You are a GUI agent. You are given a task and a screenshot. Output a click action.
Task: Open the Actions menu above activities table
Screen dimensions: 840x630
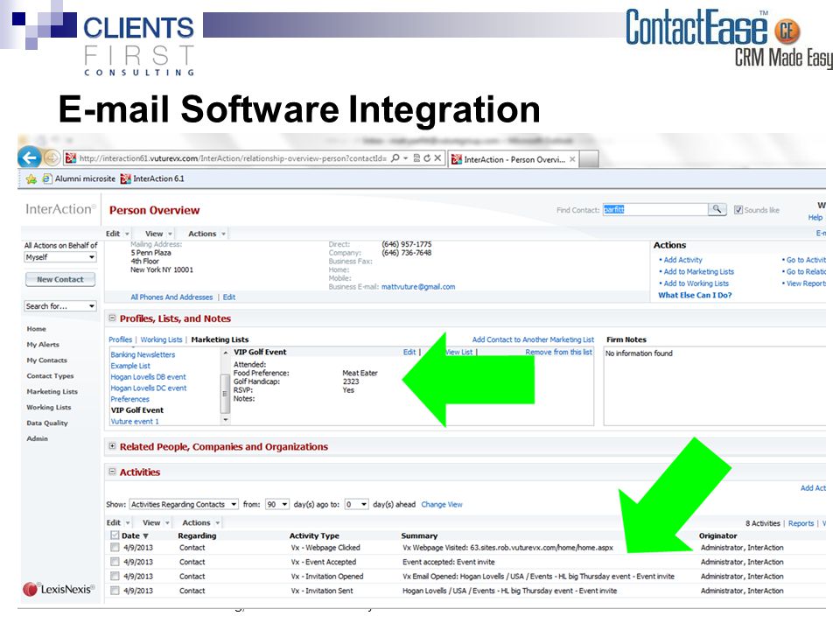pos(201,522)
